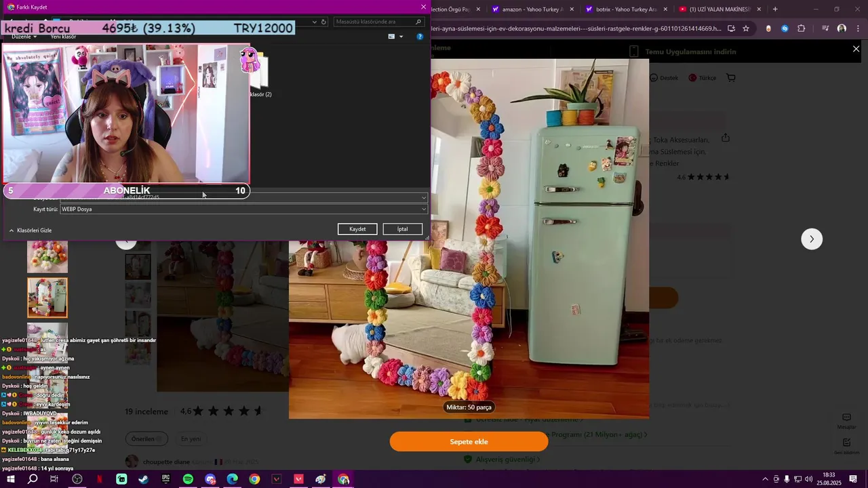Select the En yeni review sort
Viewport: 868px width, 488px height.
[191, 439]
